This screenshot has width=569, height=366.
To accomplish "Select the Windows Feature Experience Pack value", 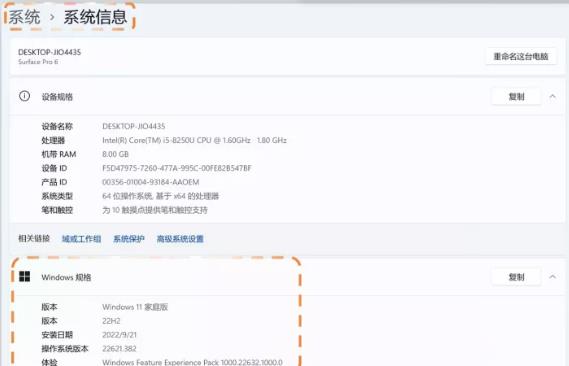I will click(192, 362).
